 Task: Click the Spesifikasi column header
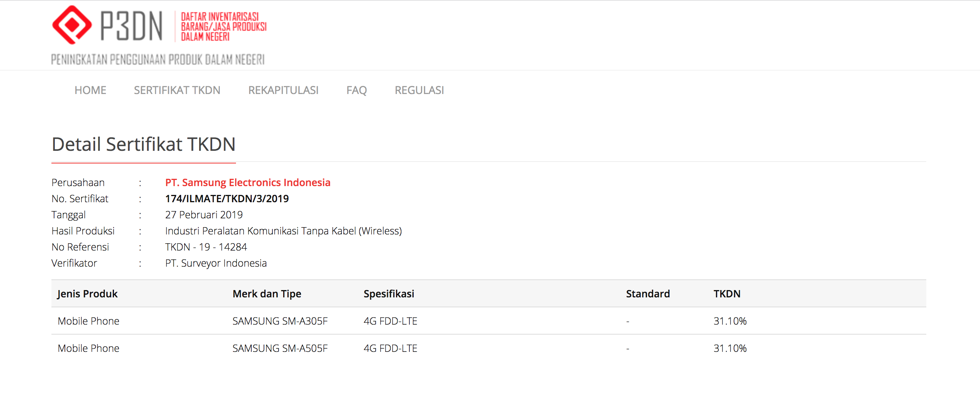tap(389, 294)
